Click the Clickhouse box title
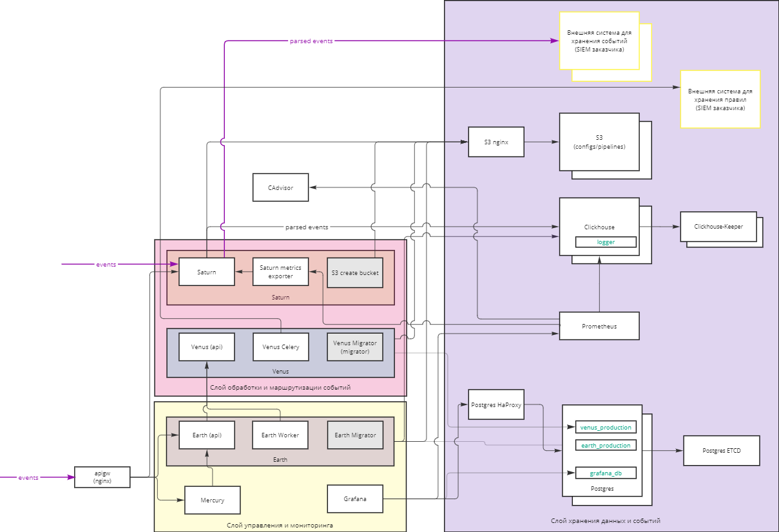 coord(599,227)
